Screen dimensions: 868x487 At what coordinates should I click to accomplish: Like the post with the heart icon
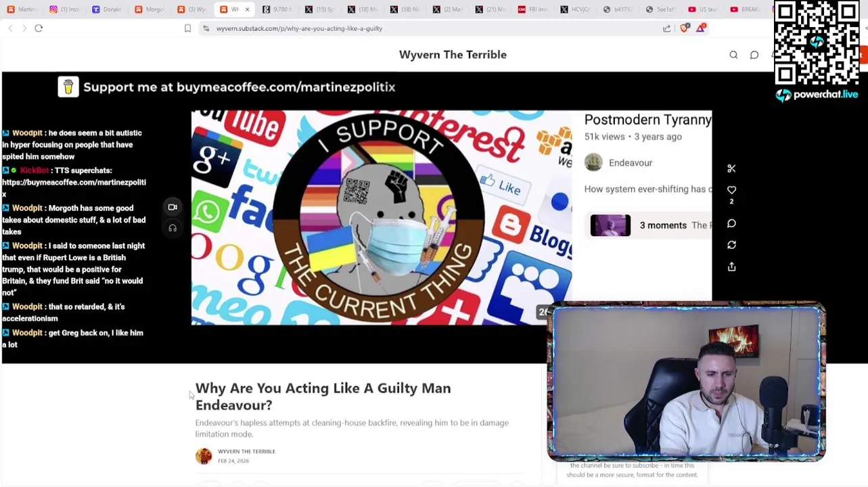(731, 190)
